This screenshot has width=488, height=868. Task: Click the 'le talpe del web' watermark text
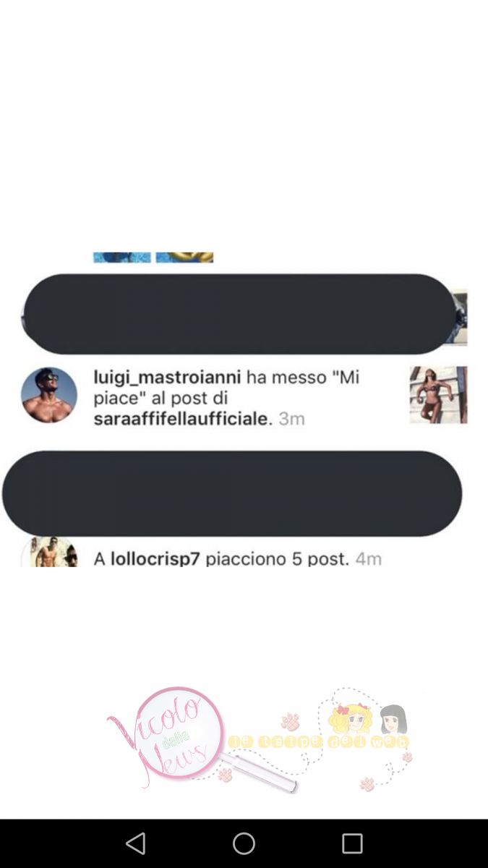[x=319, y=742]
